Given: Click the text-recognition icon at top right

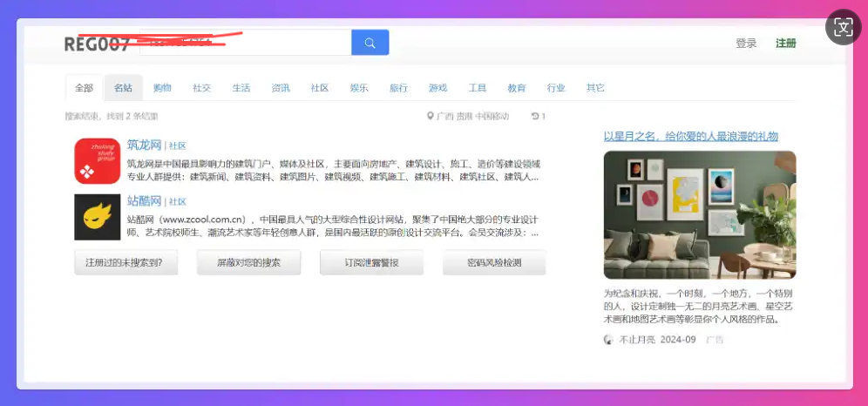Looking at the screenshot, I should click(x=843, y=27).
